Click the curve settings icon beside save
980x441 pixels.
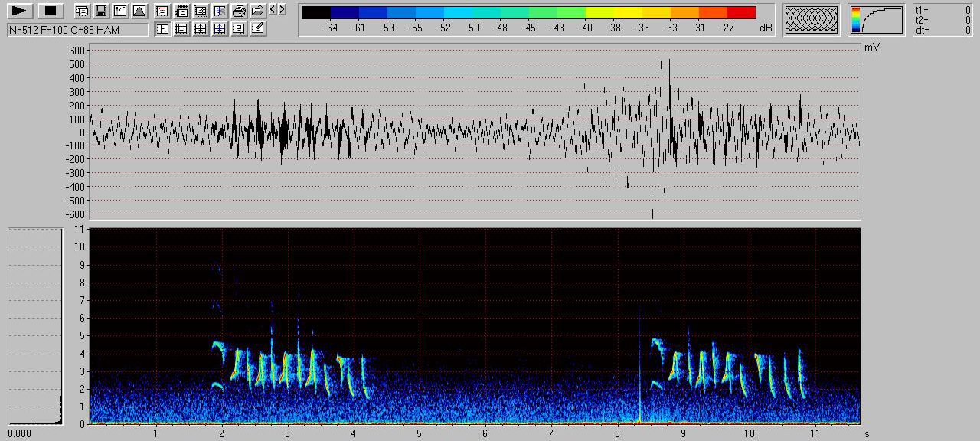pyautogui.click(x=119, y=11)
